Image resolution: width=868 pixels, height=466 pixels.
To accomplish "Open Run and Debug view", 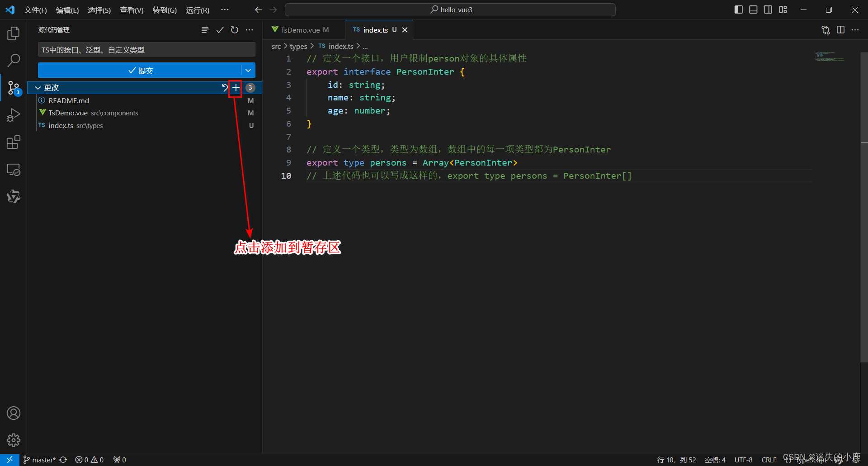I will pos(14,115).
